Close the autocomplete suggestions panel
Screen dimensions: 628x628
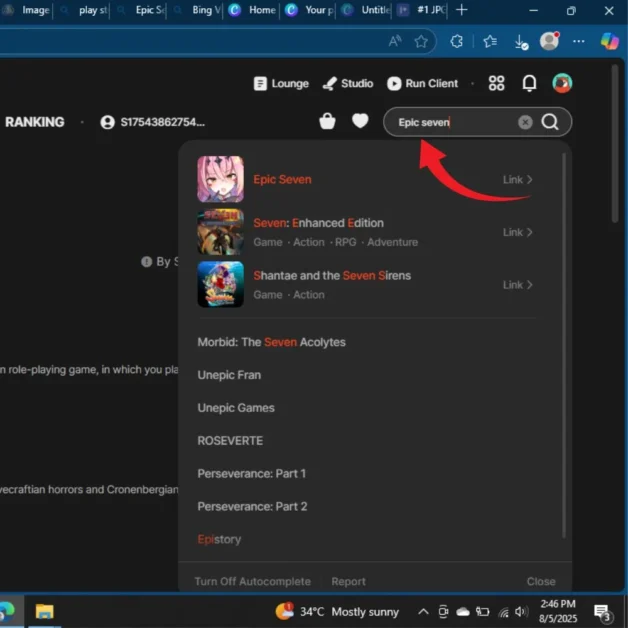click(x=541, y=582)
